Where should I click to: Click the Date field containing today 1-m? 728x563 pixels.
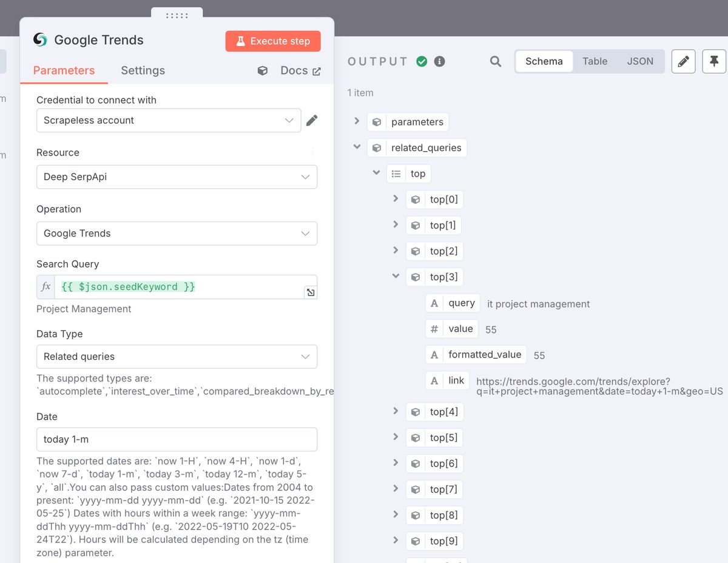tap(177, 439)
